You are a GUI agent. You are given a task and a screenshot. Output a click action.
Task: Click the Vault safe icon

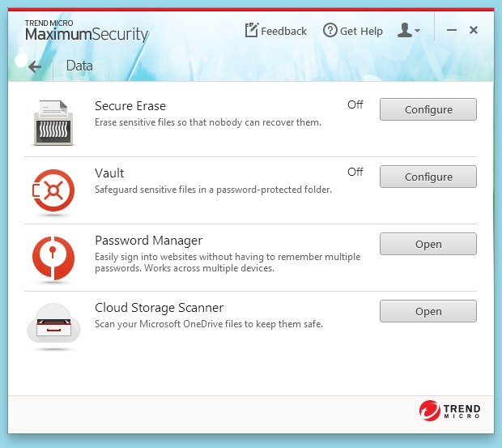(53, 190)
